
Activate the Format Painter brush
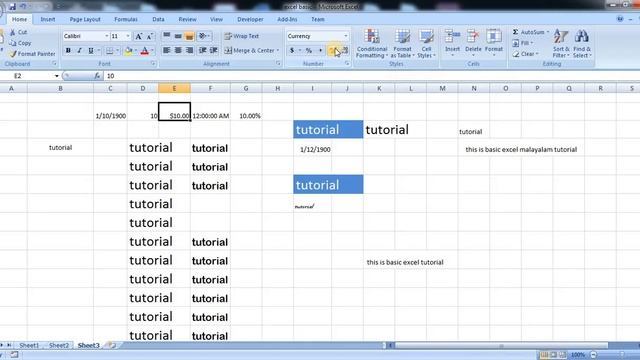point(32,53)
